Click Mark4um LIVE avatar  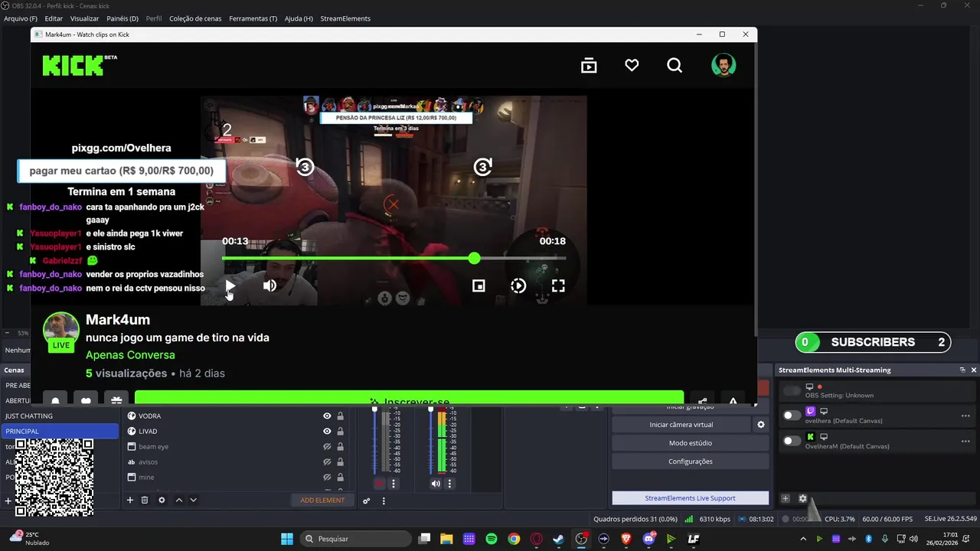61,332
